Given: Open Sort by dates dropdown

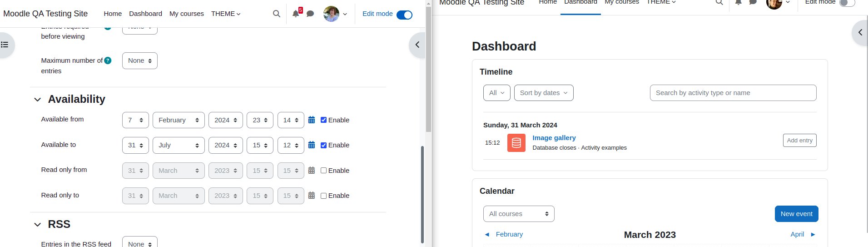Looking at the screenshot, I should pyautogui.click(x=544, y=93).
